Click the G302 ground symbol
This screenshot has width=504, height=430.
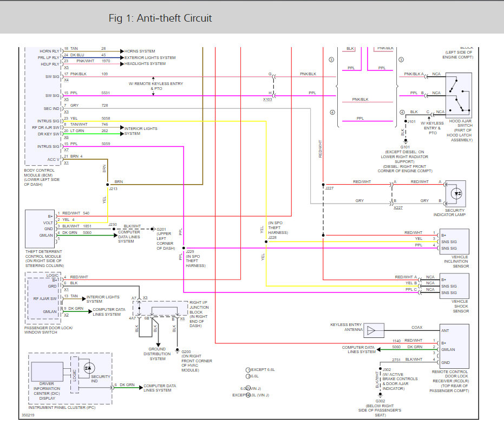[x=380, y=395]
